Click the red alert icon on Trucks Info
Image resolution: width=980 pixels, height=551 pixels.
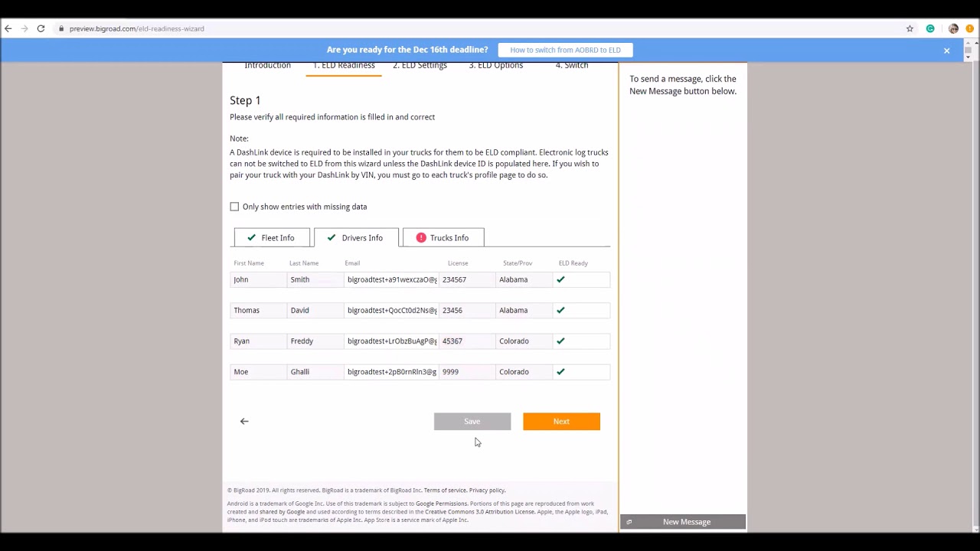pyautogui.click(x=421, y=237)
